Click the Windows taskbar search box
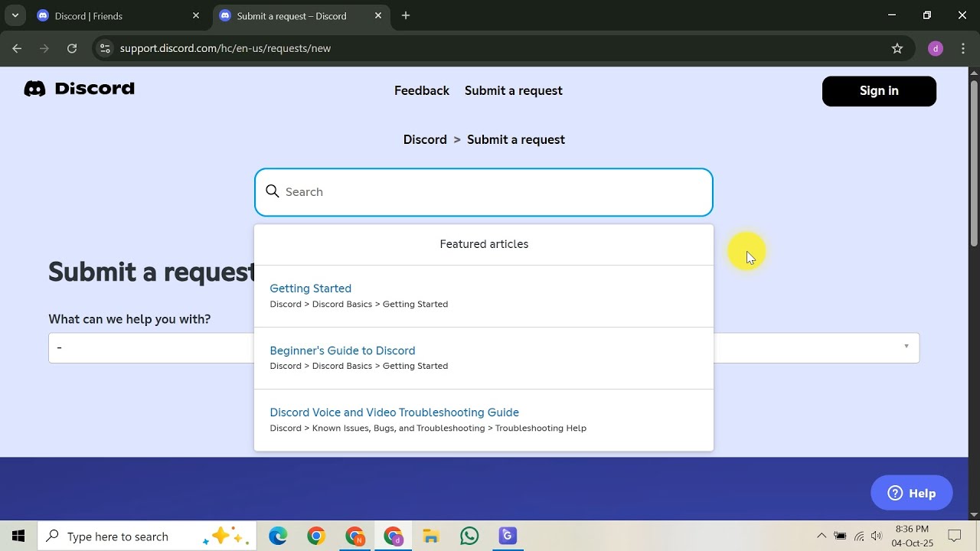The width and height of the screenshot is (980, 551). coord(145,536)
